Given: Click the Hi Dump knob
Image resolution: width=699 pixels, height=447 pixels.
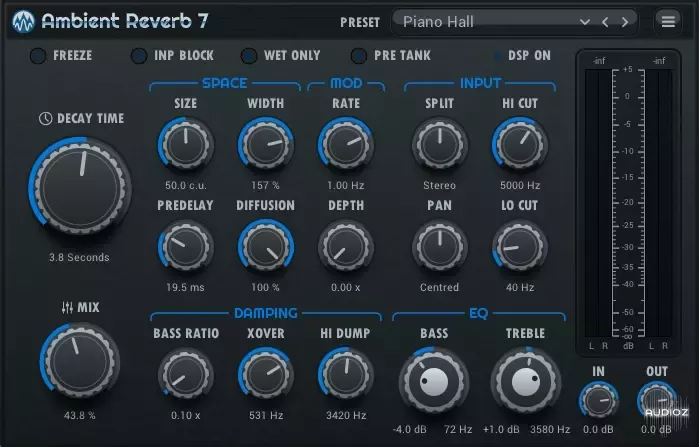Looking at the screenshot, I should tap(346, 374).
